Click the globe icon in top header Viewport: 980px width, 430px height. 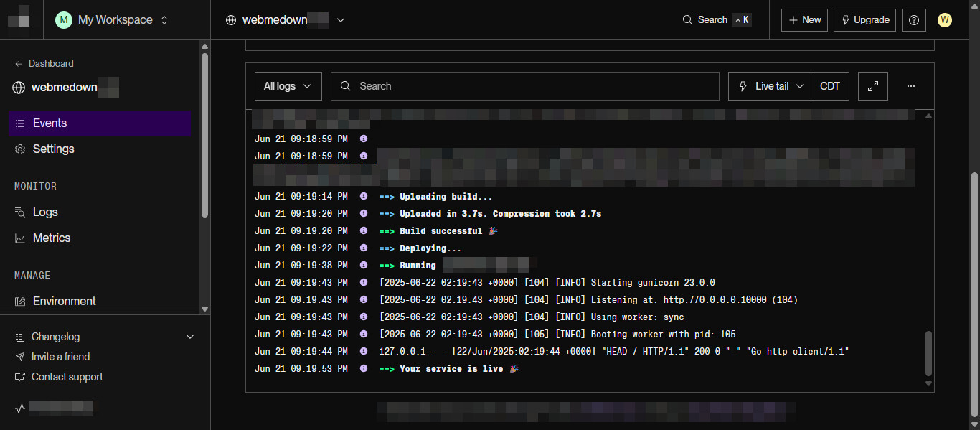231,20
